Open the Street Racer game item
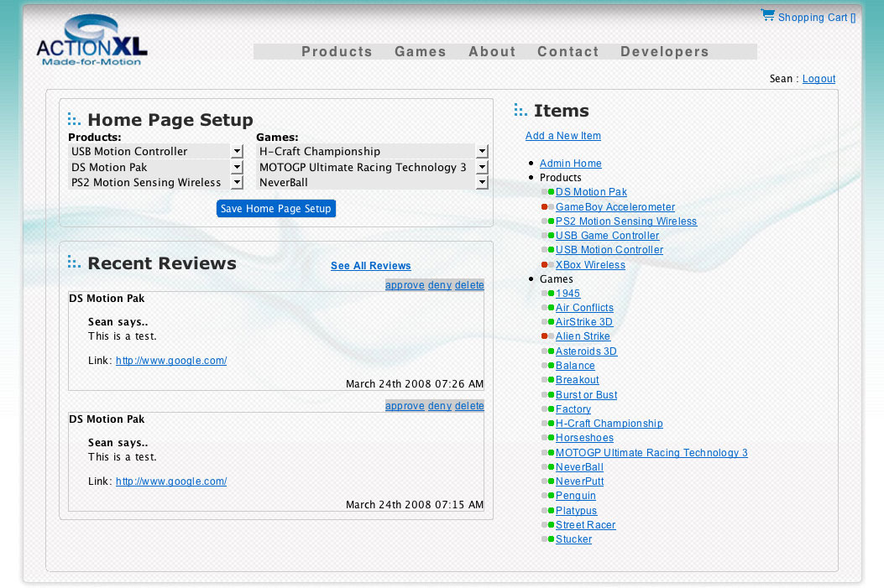This screenshot has width=884, height=588. coord(586,525)
